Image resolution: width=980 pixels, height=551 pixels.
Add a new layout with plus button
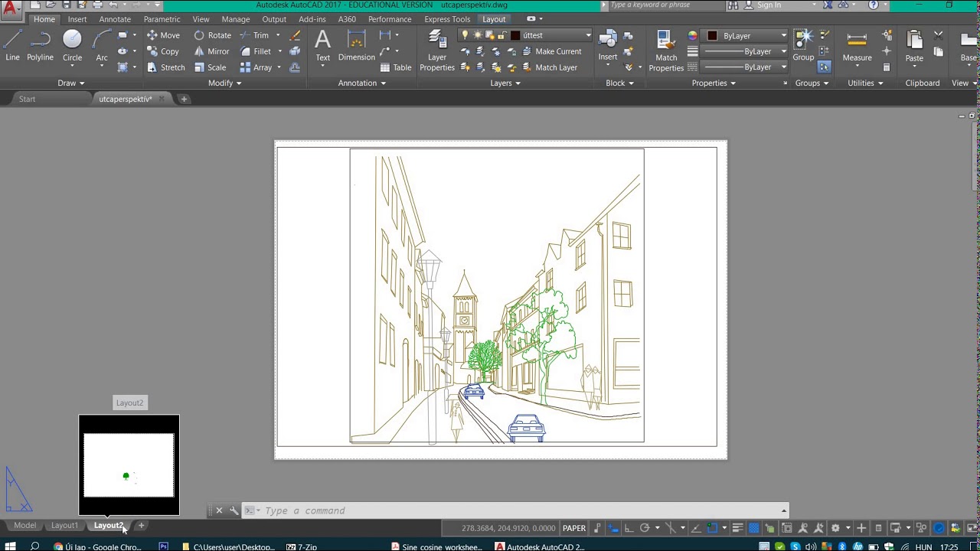141,526
